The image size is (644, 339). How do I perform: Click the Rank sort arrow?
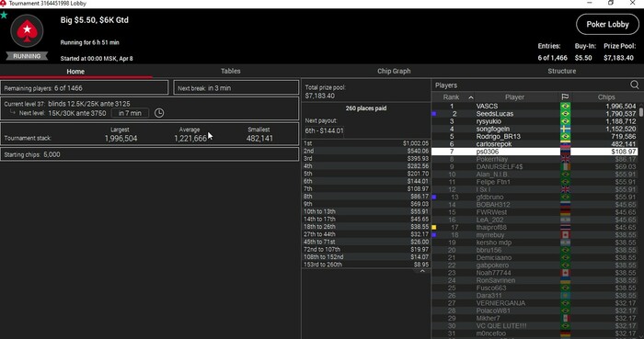tap(471, 97)
